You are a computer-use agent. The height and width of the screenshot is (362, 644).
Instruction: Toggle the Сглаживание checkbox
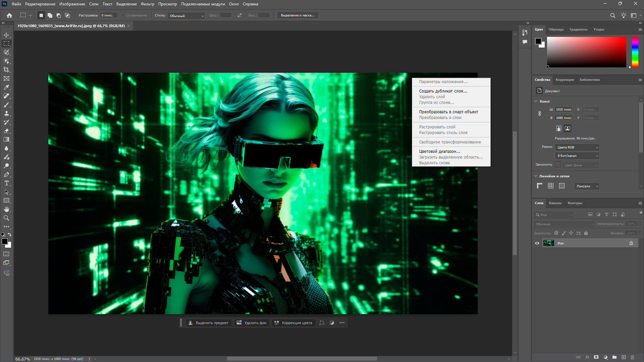click(123, 15)
